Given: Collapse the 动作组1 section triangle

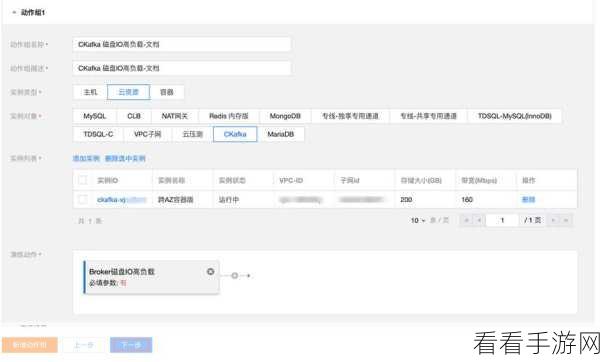Looking at the screenshot, I should [14, 13].
